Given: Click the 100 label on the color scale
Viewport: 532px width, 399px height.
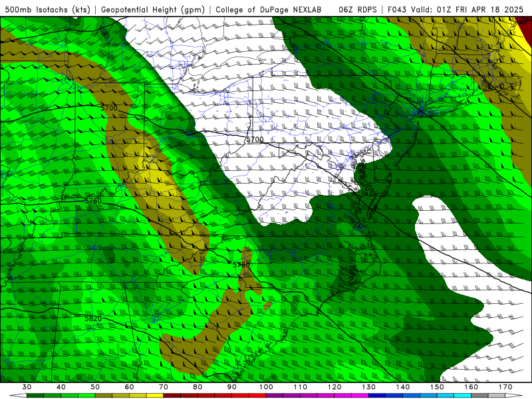Looking at the screenshot, I should pyautogui.click(x=267, y=387).
